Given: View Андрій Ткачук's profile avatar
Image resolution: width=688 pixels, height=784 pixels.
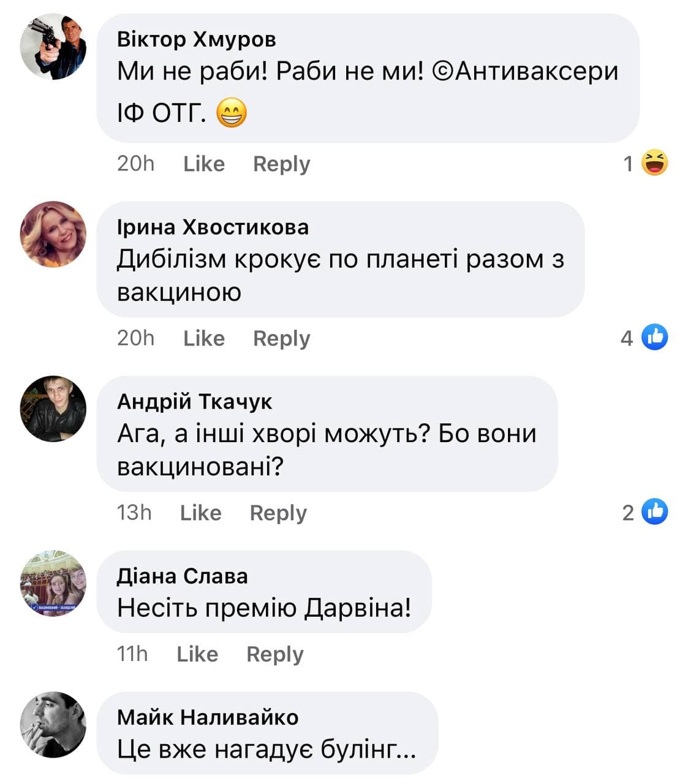Looking at the screenshot, I should point(53,409).
